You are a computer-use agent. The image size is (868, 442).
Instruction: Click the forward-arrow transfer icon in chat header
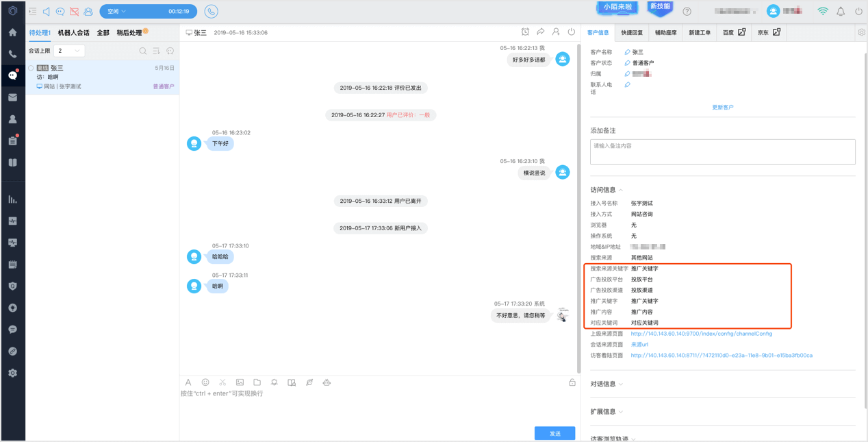click(x=541, y=32)
